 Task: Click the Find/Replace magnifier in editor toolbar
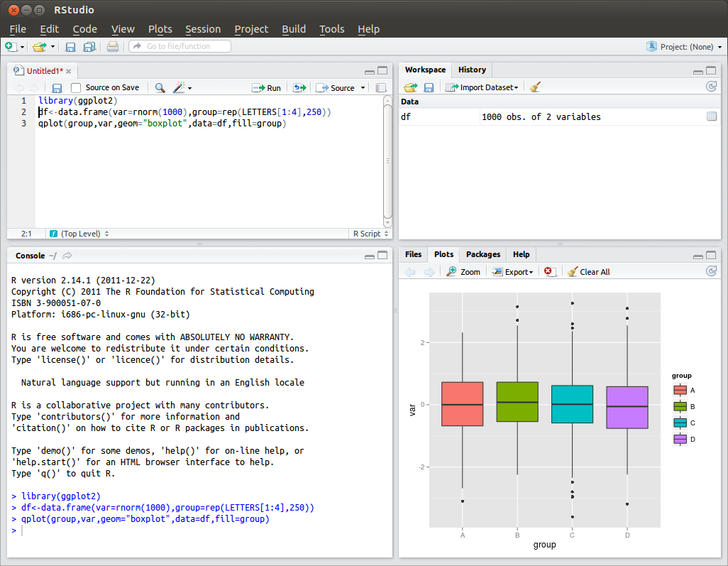click(x=159, y=87)
